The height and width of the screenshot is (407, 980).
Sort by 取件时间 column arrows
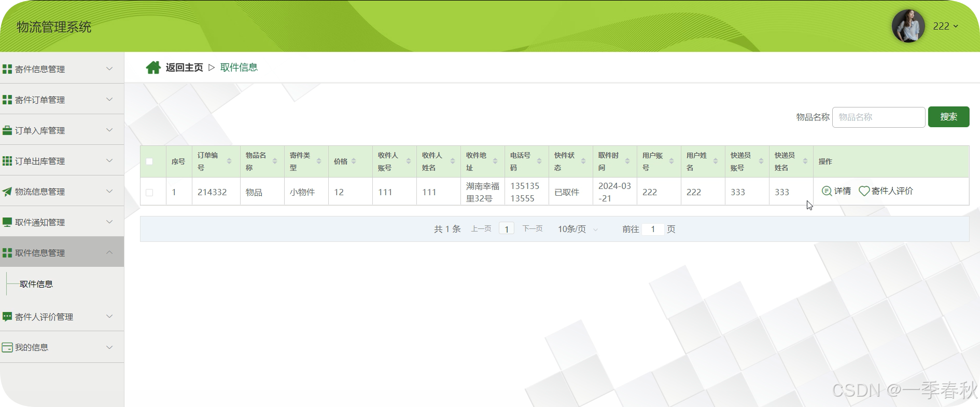coord(627,161)
